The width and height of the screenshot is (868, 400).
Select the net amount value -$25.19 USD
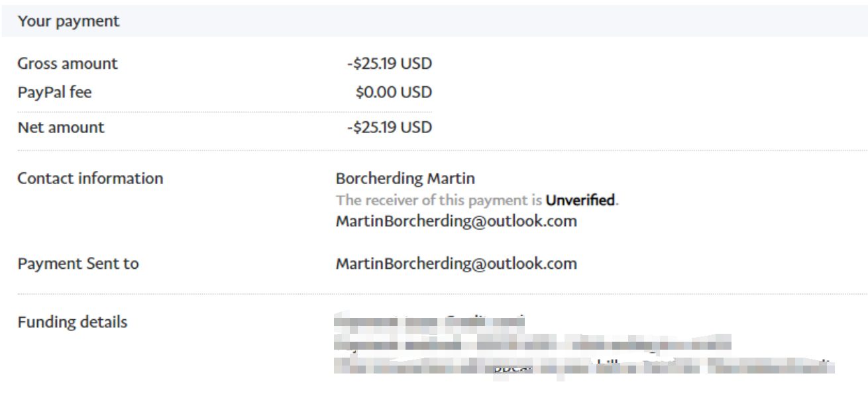point(389,127)
